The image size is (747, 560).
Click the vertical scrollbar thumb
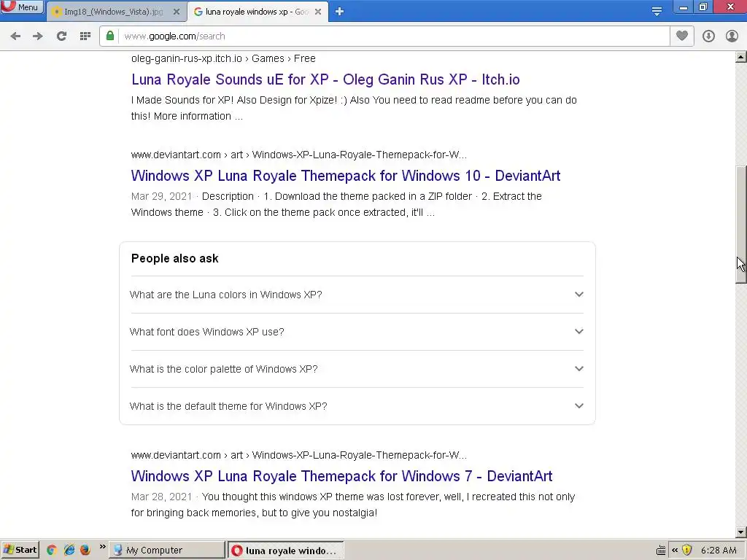(x=741, y=225)
